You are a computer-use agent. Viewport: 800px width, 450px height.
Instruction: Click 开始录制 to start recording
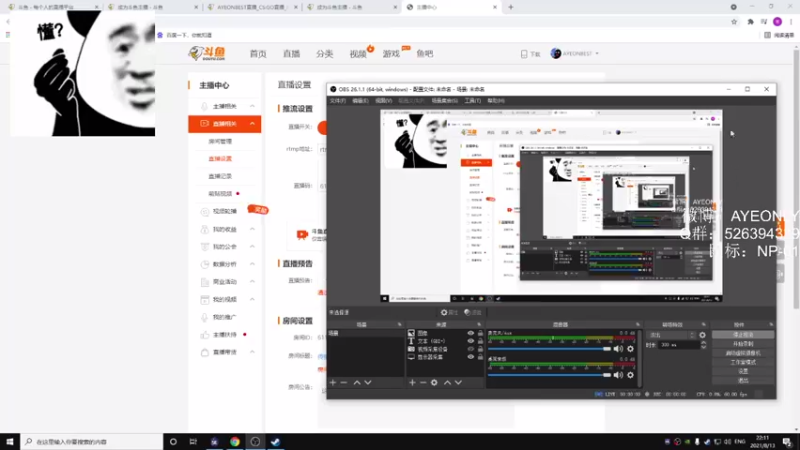[x=743, y=344]
